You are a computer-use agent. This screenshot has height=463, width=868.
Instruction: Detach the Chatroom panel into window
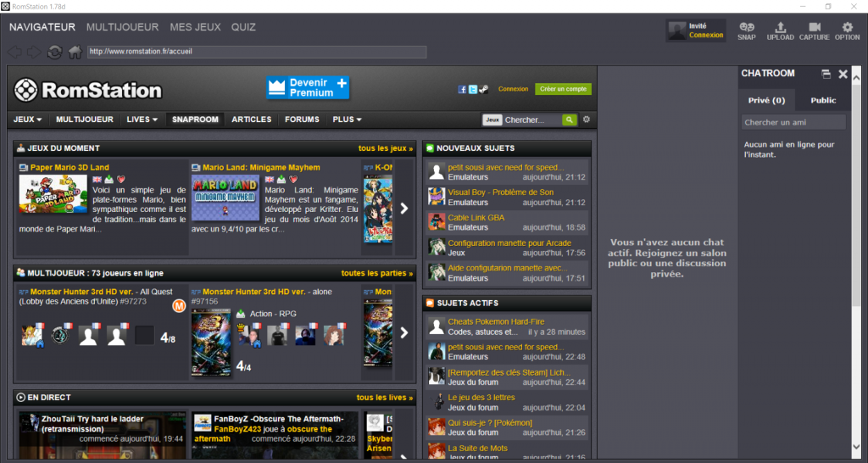coord(826,75)
